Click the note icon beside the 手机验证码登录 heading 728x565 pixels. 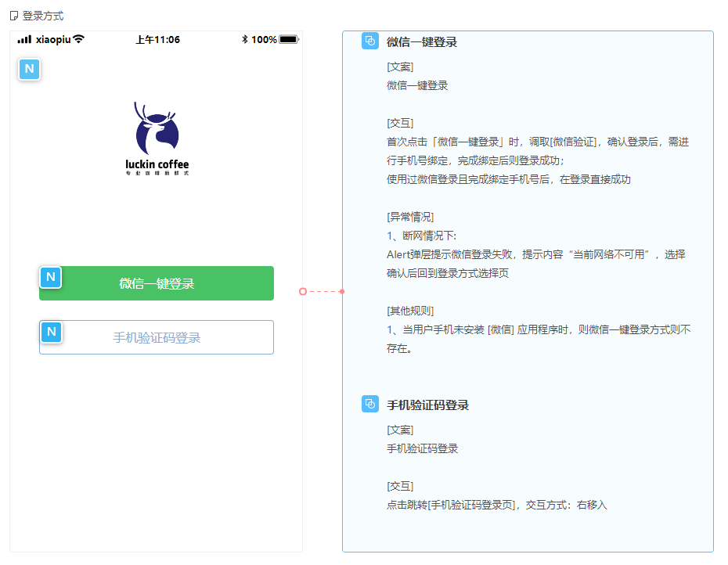tap(370, 404)
